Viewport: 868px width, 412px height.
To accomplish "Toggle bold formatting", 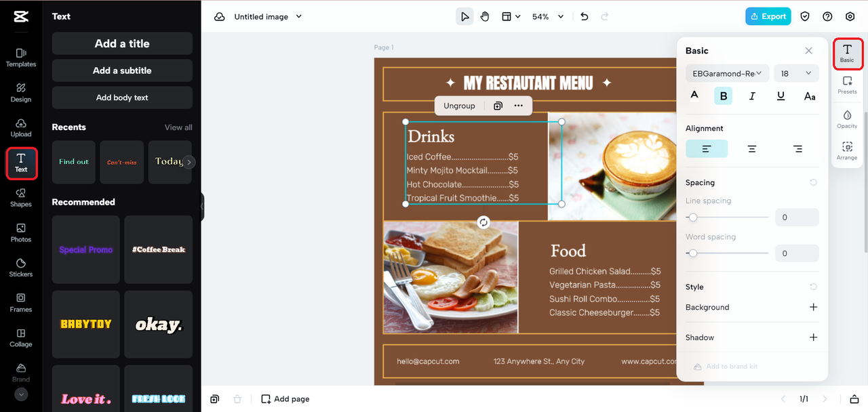I will (723, 96).
